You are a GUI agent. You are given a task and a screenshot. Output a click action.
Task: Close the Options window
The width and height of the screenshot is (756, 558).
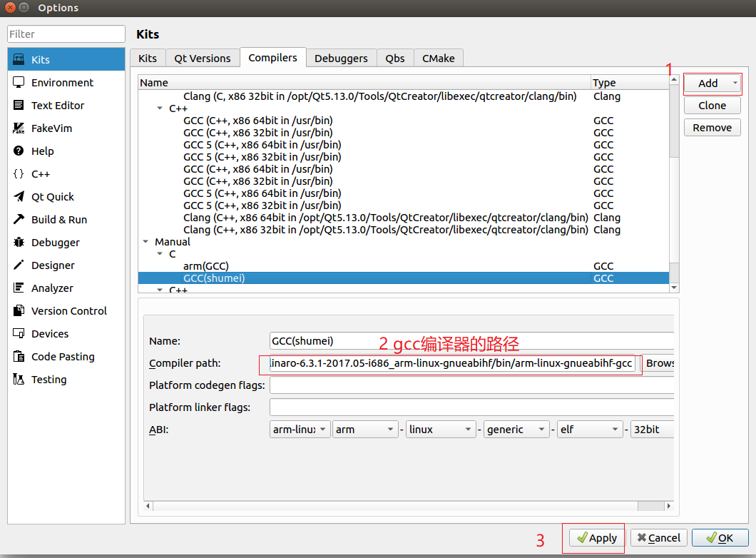pos(10,7)
